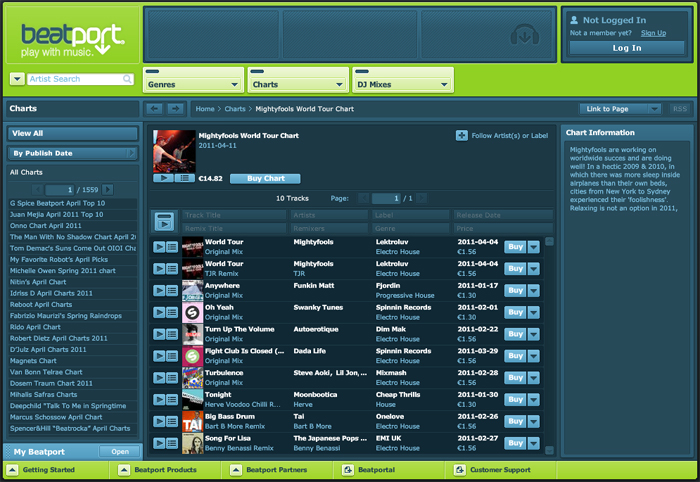Open the search type dropdown arrow
The width and height of the screenshot is (700, 482).
17,79
